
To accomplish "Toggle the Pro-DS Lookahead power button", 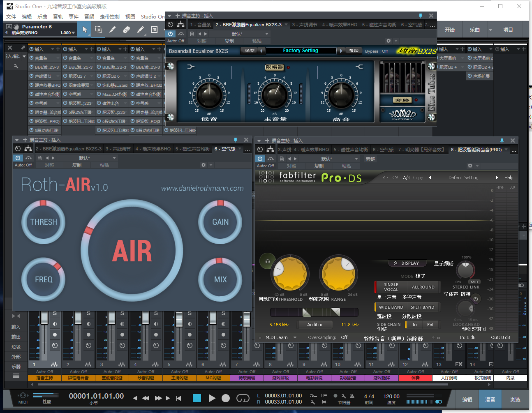I will 476,299.
